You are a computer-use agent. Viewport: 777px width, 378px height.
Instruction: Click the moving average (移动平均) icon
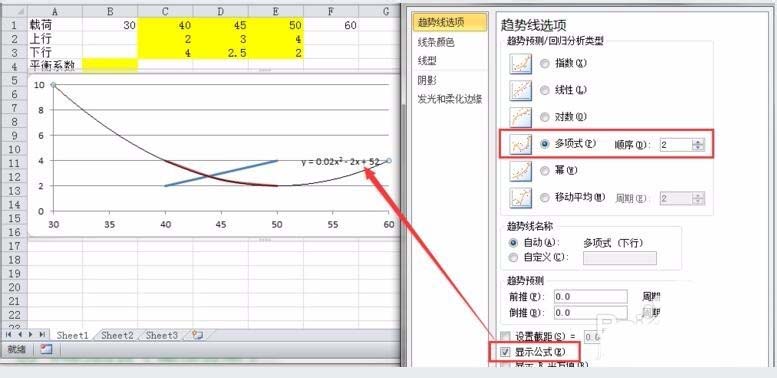pyautogui.click(x=520, y=198)
